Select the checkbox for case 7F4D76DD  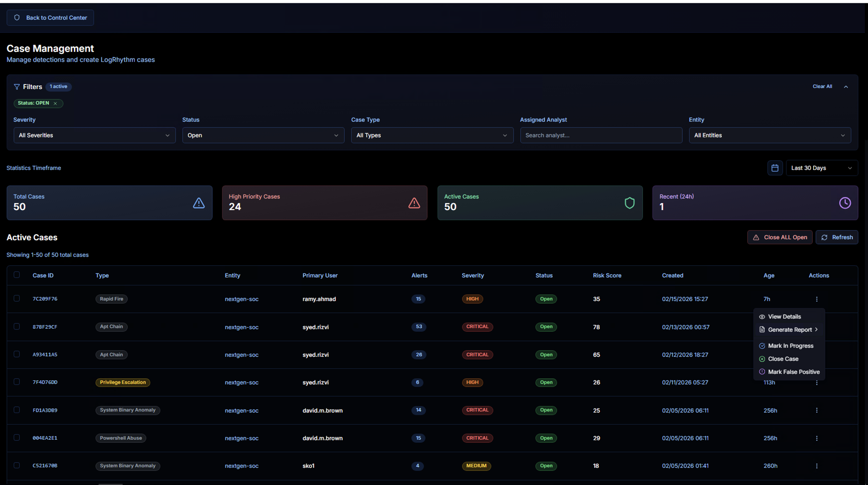[x=17, y=381]
